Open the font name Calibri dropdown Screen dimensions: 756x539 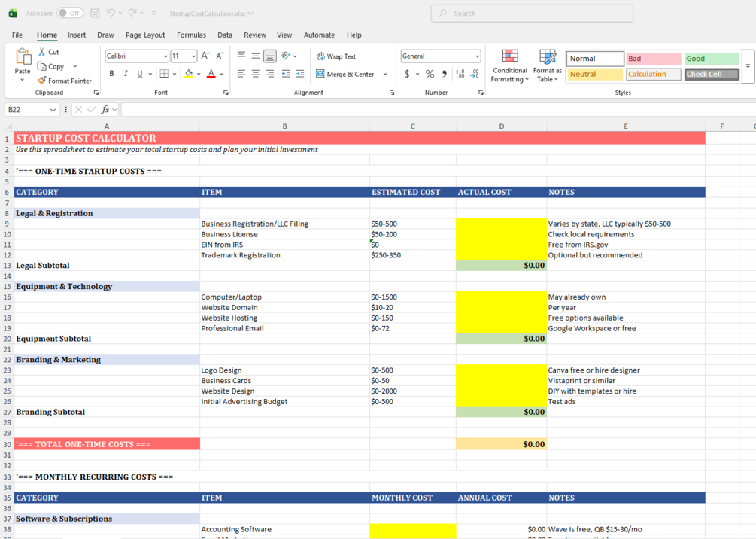pyautogui.click(x=165, y=56)
